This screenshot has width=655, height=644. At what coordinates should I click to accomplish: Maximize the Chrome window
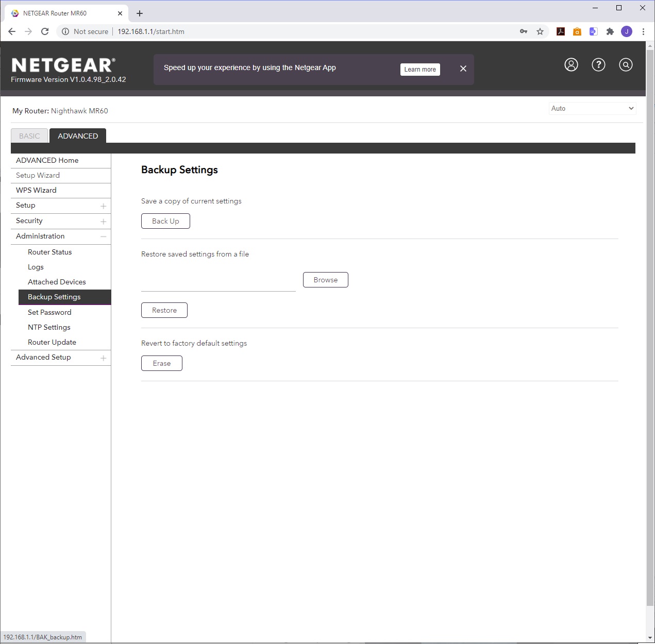[x=619, y=8]
